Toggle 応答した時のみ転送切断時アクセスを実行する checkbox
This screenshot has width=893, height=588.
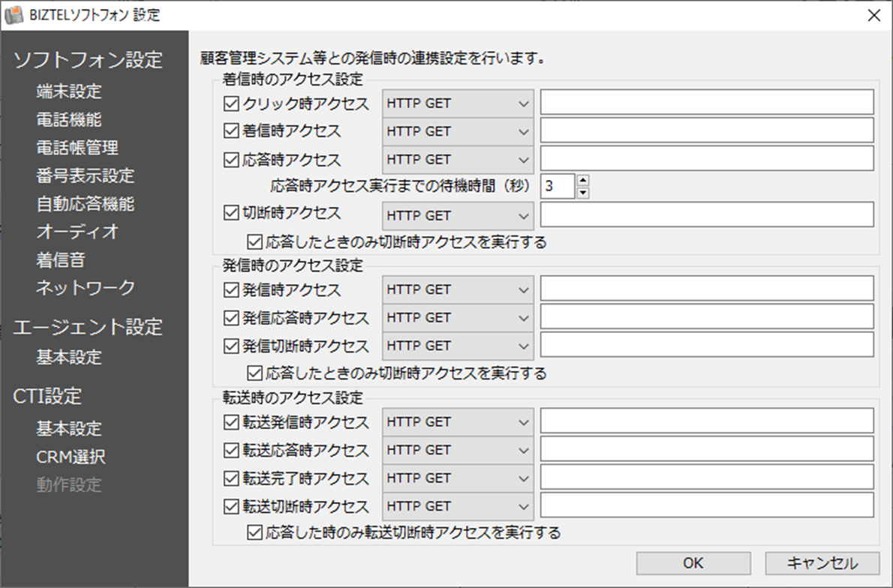(255, 533)
